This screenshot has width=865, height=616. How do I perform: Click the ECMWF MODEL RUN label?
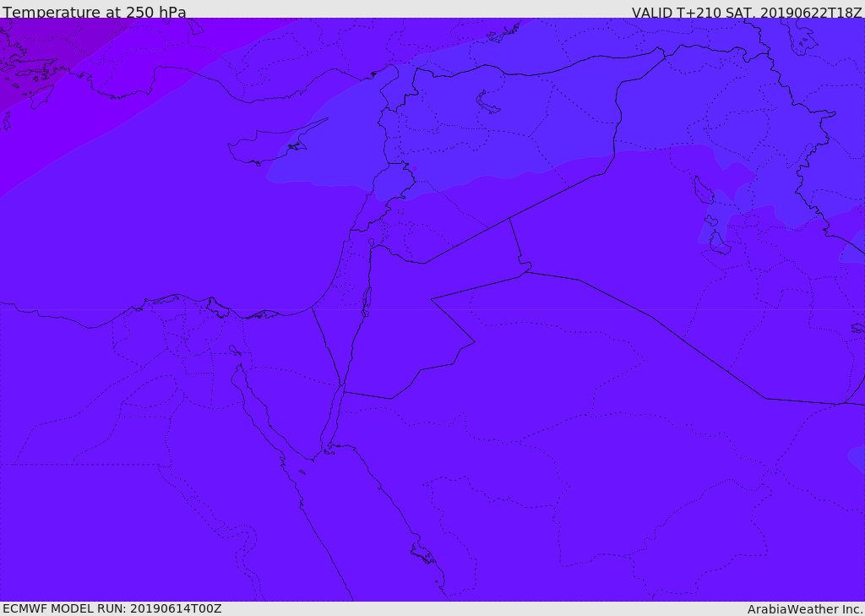coord(112,608)
